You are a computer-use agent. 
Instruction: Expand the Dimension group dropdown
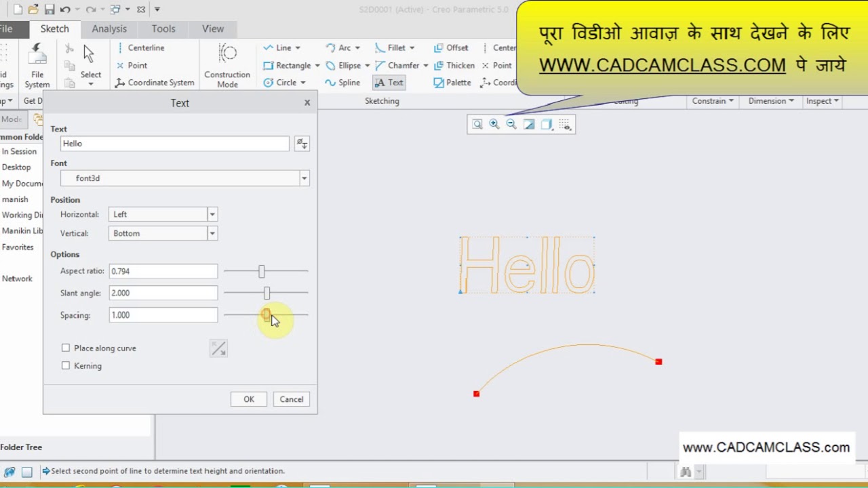pyautogui.click(x=771, y=101)
